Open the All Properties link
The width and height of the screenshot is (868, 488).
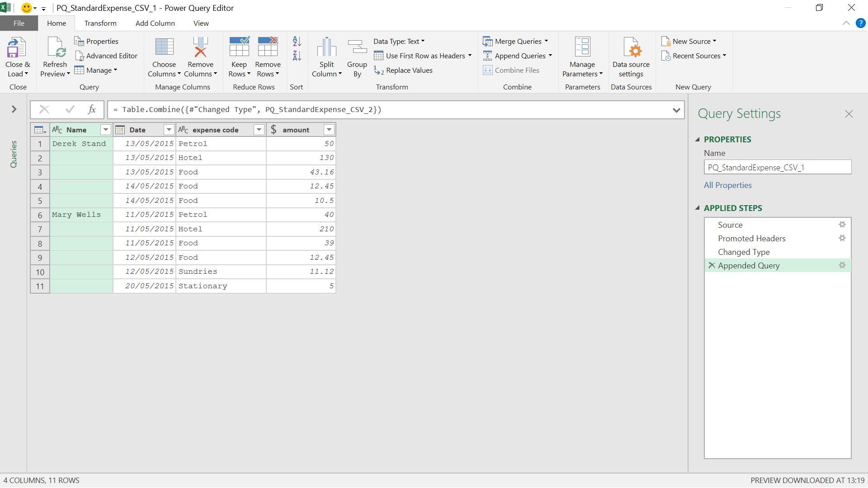pos(728,185)
